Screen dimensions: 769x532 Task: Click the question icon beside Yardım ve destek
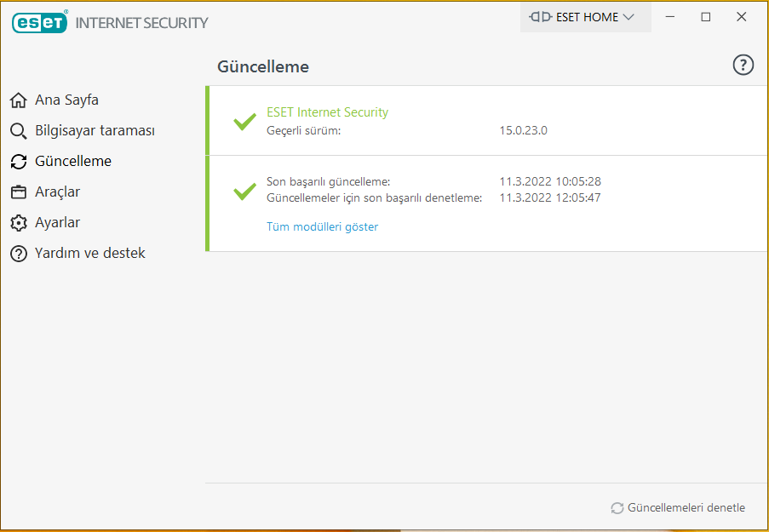click(x=19, y=254)
